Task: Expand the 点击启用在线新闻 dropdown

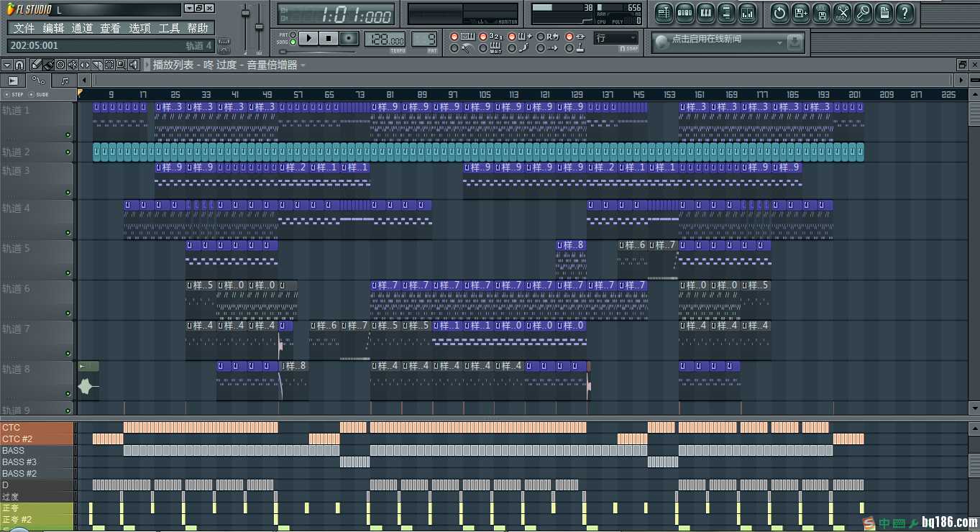Action: pos(779,43)
